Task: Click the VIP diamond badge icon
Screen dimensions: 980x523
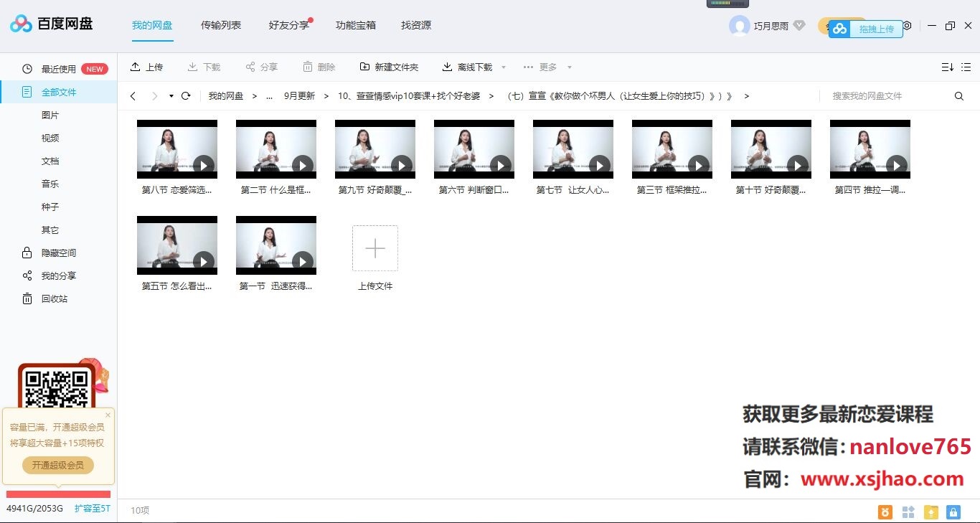Action: coord(799,26)
